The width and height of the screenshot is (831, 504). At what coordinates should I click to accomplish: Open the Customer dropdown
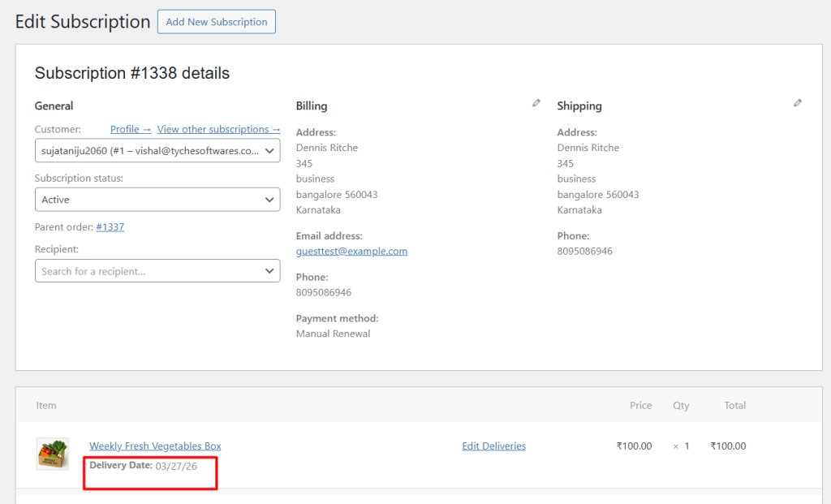point(157,150)
